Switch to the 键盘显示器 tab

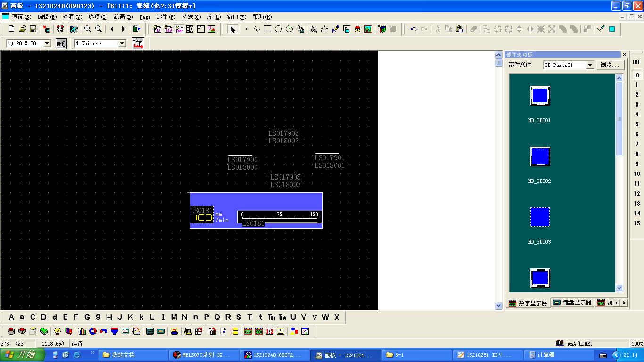tap(572, 303)
